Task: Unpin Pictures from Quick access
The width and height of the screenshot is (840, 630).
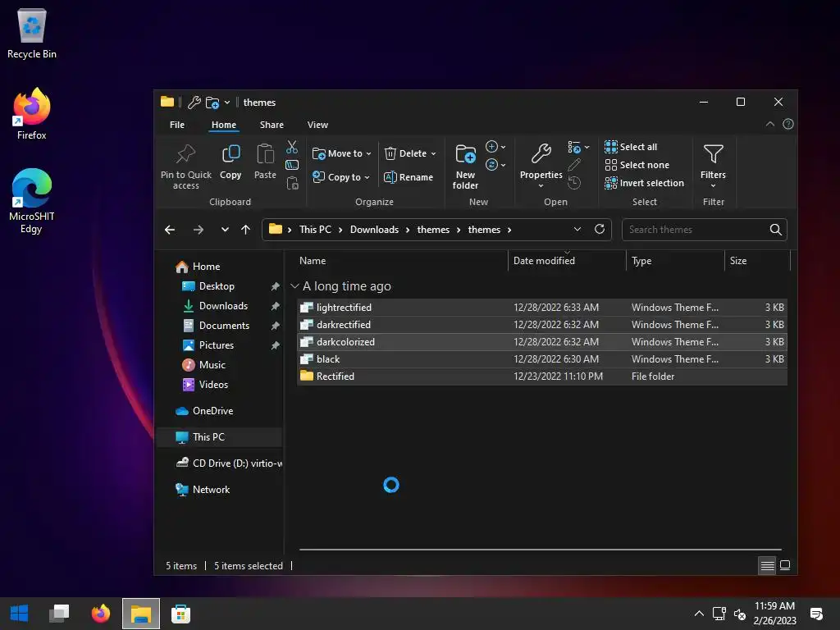Action: click(275, 345)
